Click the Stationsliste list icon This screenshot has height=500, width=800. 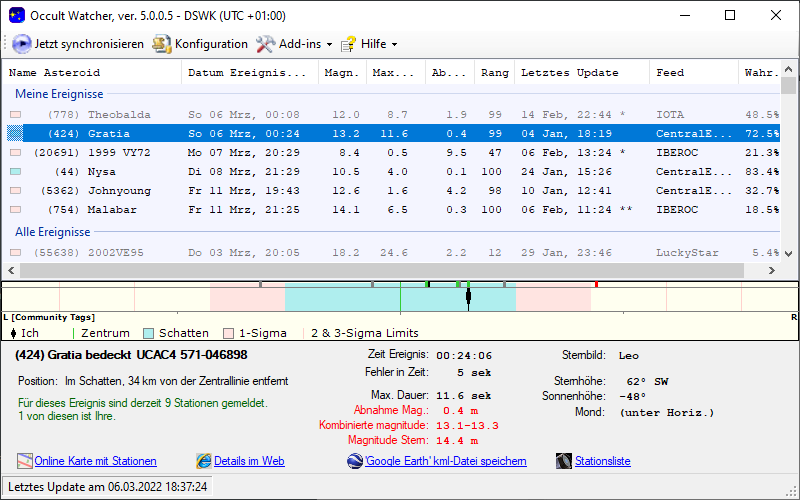click(x=563, y=461)
